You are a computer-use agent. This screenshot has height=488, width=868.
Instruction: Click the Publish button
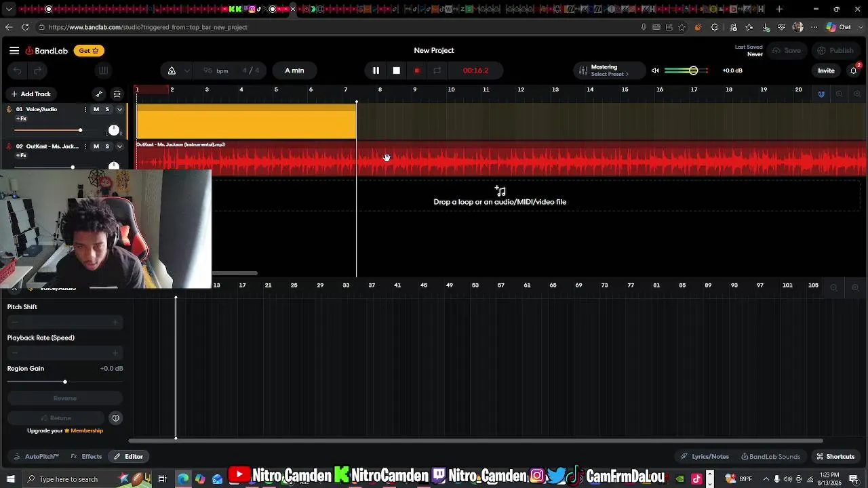click(835, 50)
